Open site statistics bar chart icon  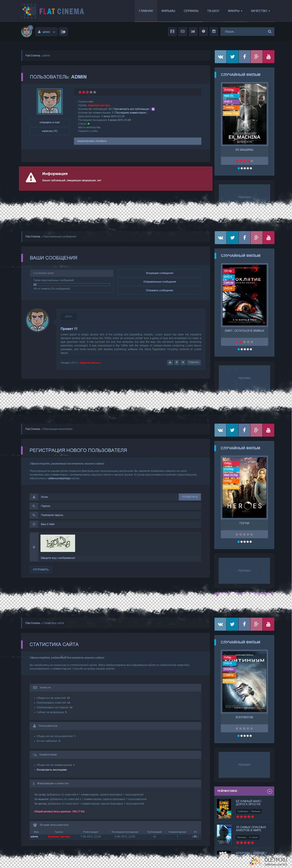(193, 31)
